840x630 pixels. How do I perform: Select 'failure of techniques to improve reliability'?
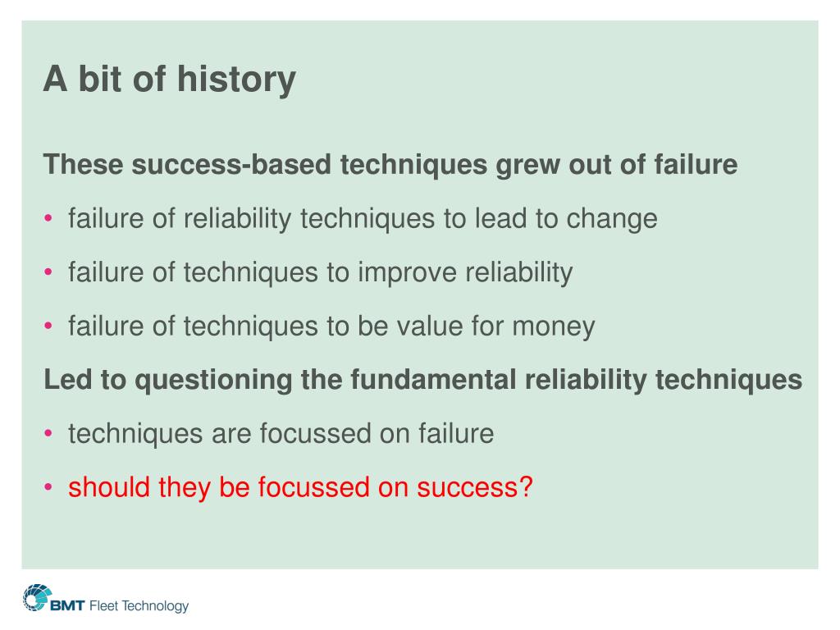pyautogui.click(x=321, y=272)
